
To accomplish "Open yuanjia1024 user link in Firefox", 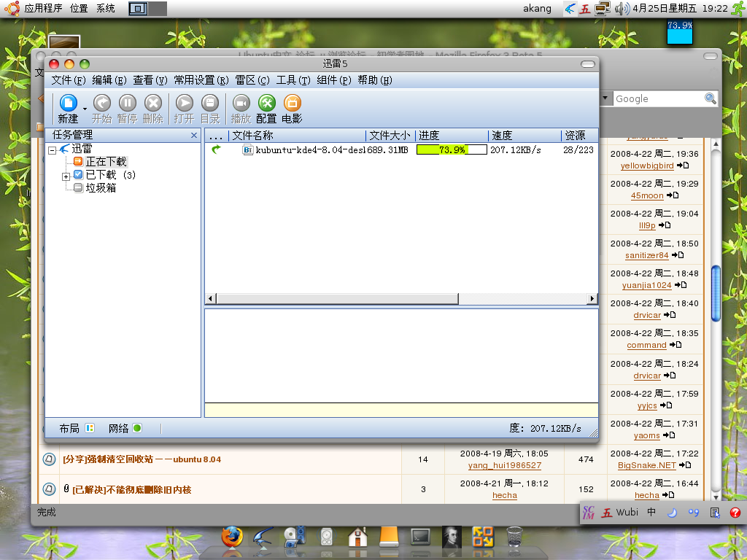I will (x=647, y=286).
